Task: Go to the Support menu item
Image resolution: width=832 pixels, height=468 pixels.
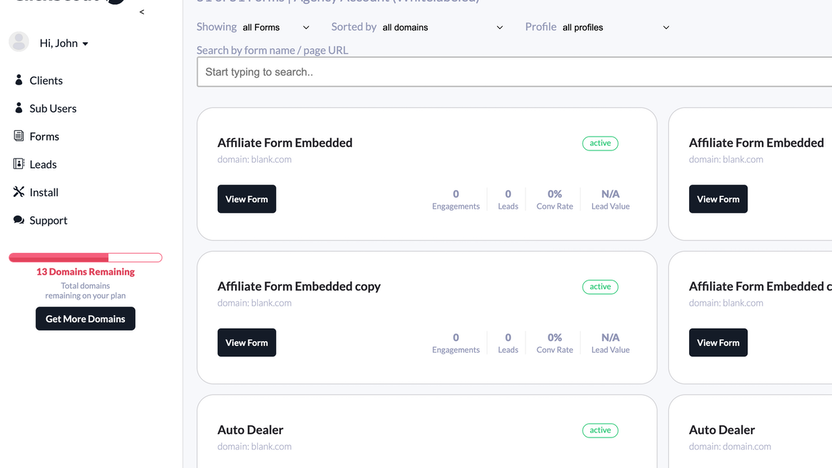Action: (48, 220)
